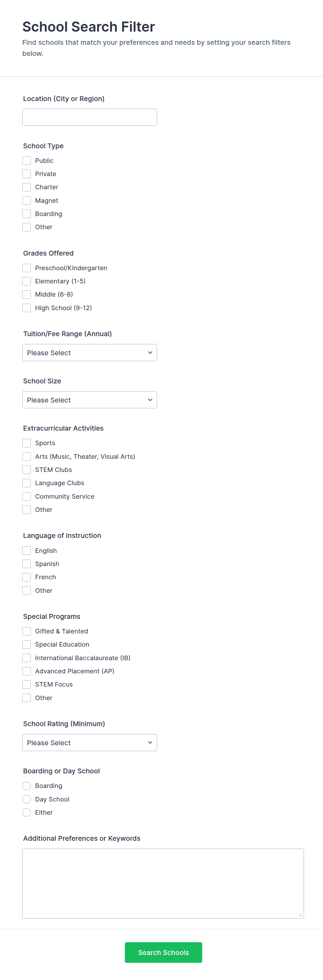323x980 pixels.
Task: Open the Tuition/Fee Range dropdown
Action: point(89,353)
